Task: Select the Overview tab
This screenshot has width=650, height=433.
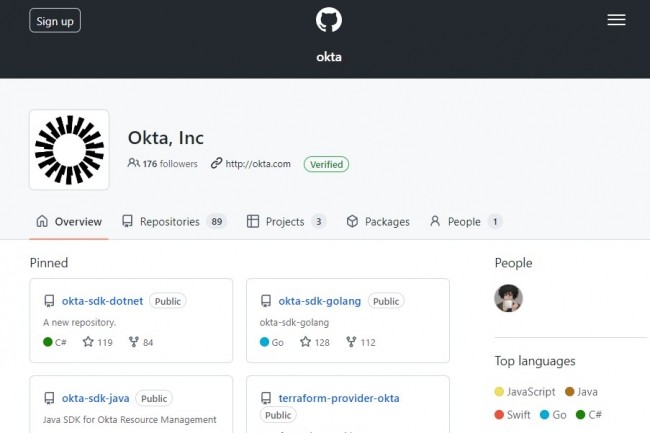Action: click(69, 222)
